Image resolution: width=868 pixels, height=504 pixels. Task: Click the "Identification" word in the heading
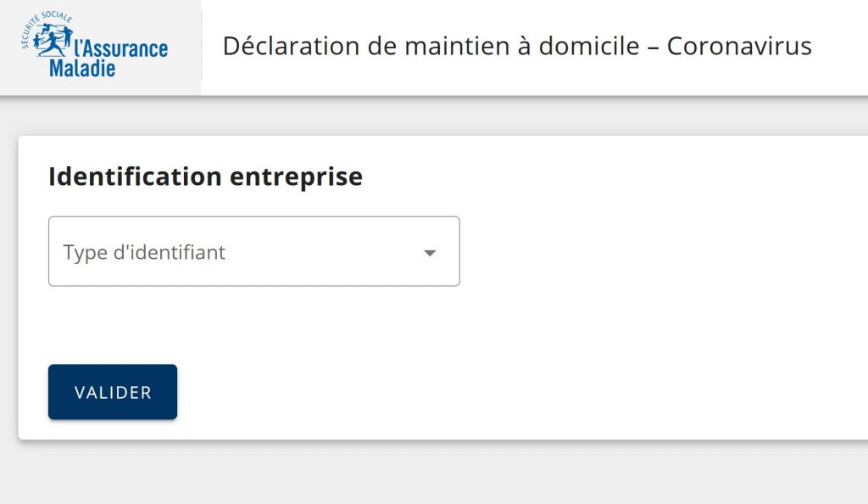tap(136, 176)
